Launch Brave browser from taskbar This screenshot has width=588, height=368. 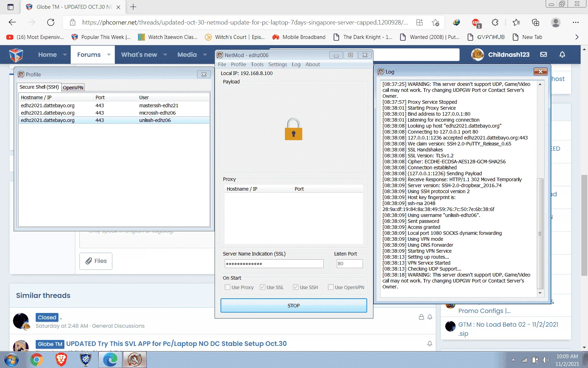tap(61, 360)
